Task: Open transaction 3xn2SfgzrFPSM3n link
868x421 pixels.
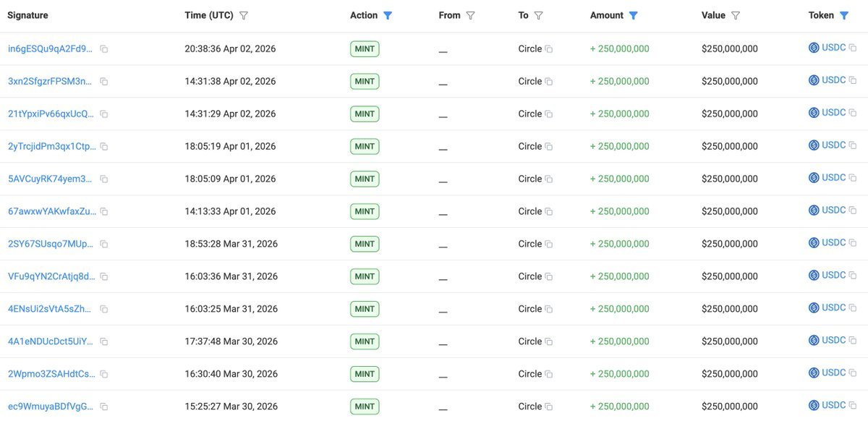Action: 51,82
